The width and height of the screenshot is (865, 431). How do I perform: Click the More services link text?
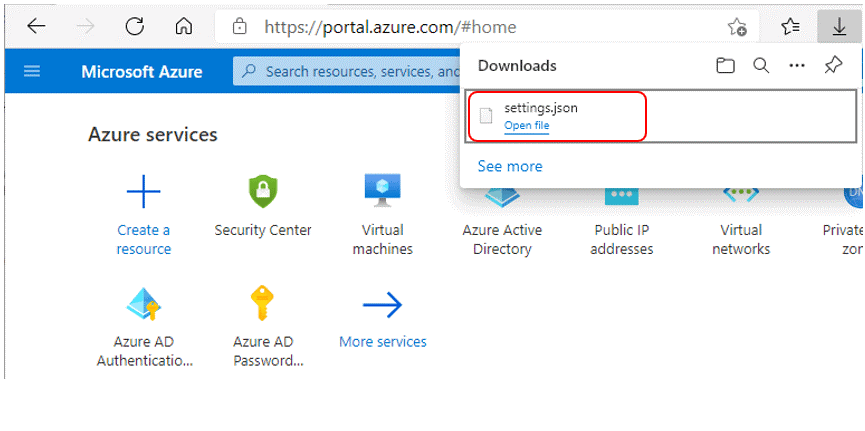[383, 342]
